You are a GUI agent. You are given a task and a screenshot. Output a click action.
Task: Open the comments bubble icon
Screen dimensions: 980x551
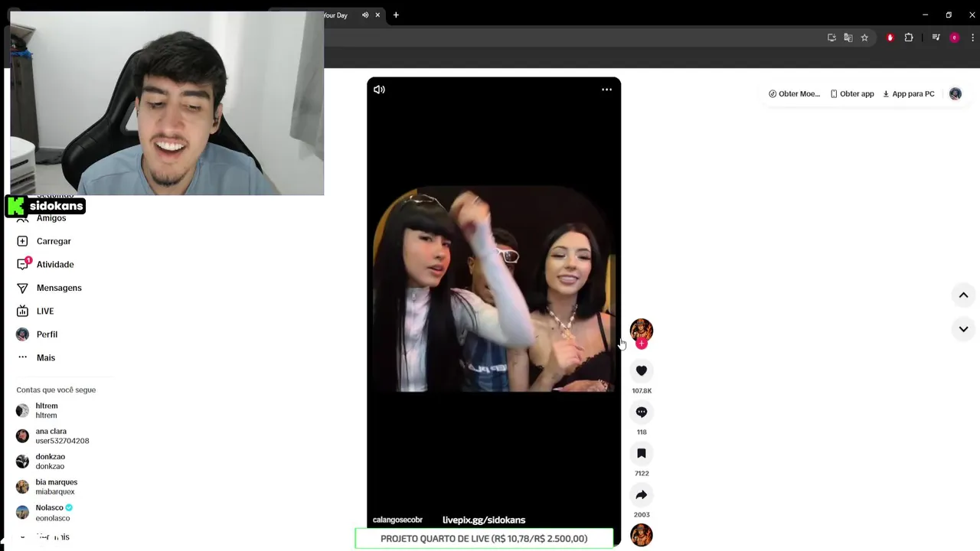(642, 412)
